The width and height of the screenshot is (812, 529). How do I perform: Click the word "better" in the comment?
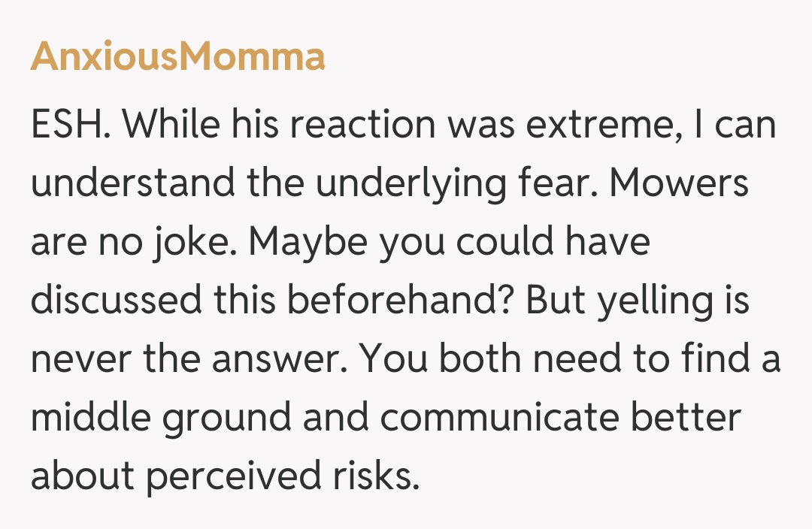click(x=686, y=419)
